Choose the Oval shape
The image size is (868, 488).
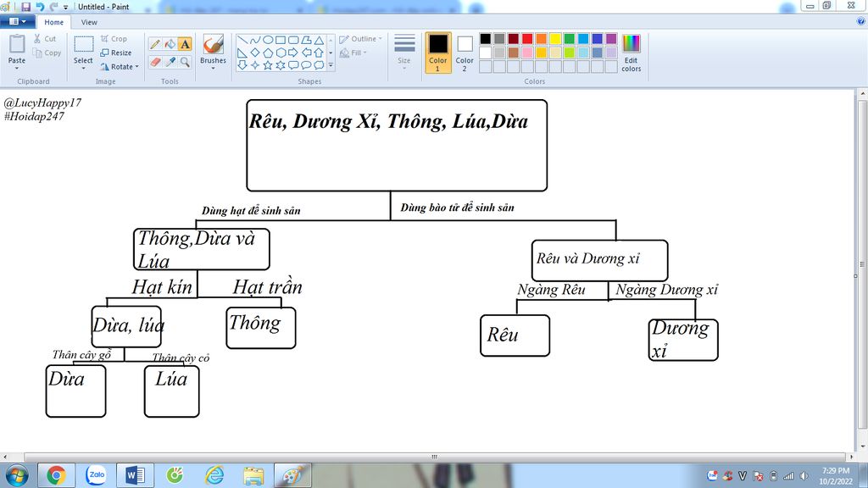(x=267, y=41)
